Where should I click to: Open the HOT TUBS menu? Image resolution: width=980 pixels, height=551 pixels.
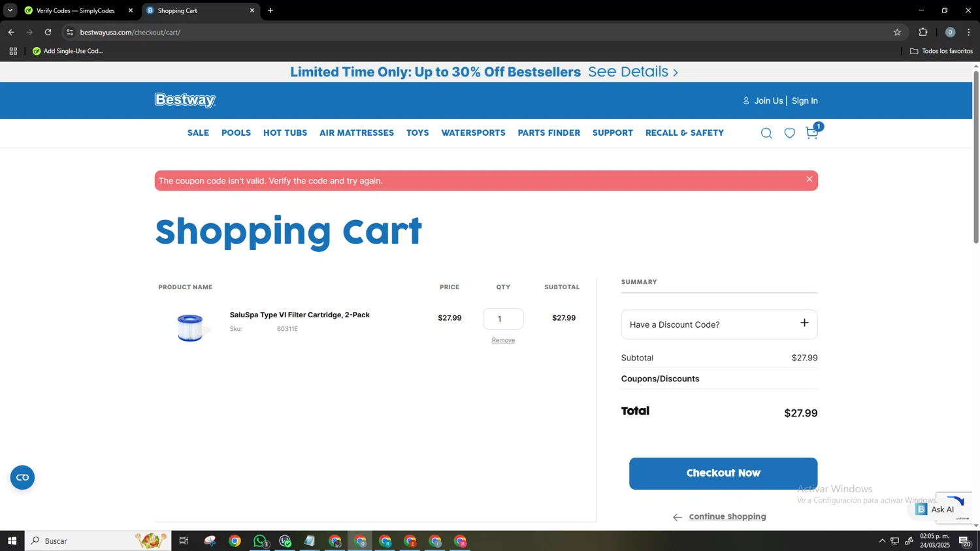(x=285, y=133)
